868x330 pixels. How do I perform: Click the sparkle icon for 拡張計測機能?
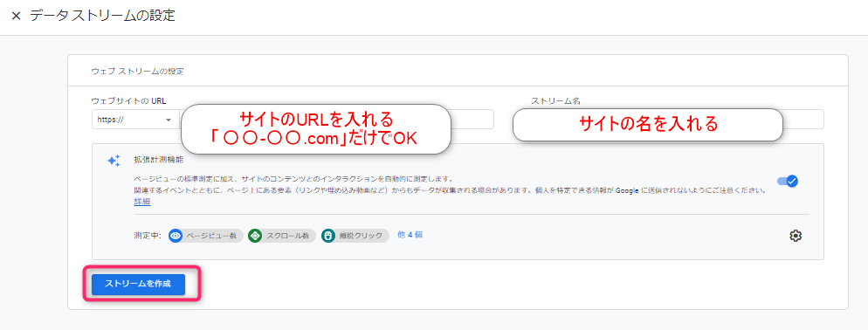(114, 161)
